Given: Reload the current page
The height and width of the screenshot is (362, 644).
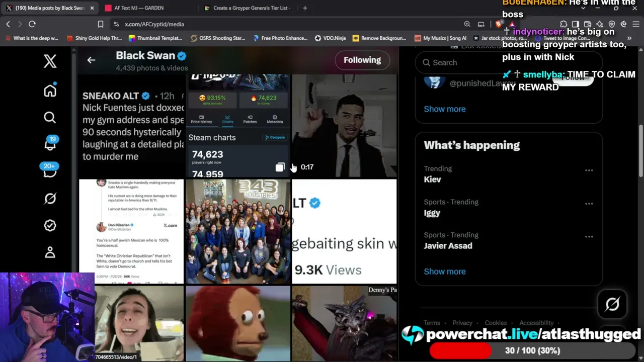Looking at the screenshot, I should 32,24.
